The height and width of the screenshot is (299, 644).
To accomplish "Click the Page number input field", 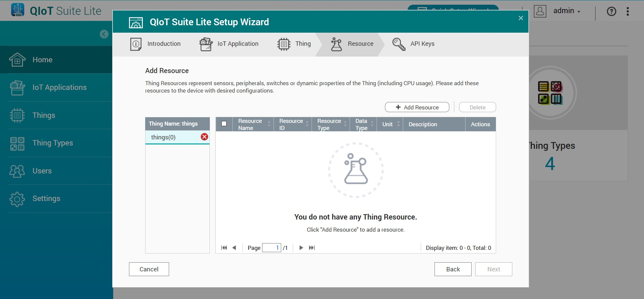I will click(x=271, y=248).
